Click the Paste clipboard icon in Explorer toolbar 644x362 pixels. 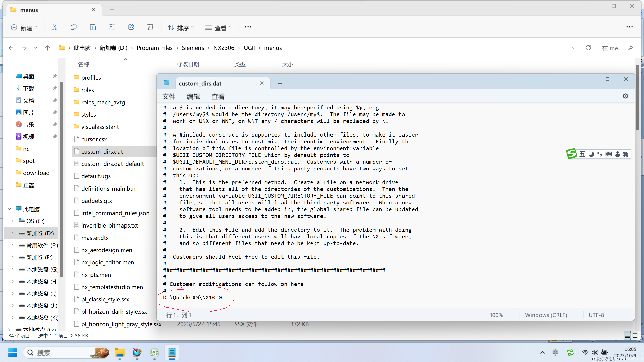point(93,27)
